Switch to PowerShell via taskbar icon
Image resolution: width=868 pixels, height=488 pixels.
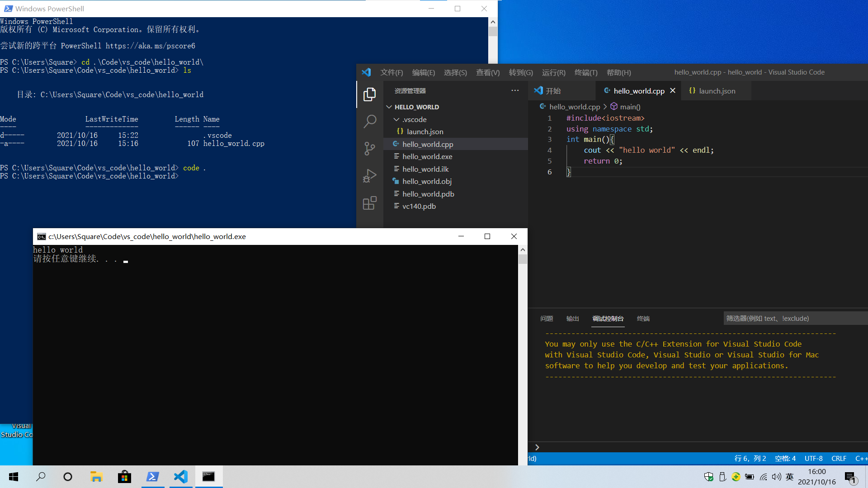click(153, 477)
